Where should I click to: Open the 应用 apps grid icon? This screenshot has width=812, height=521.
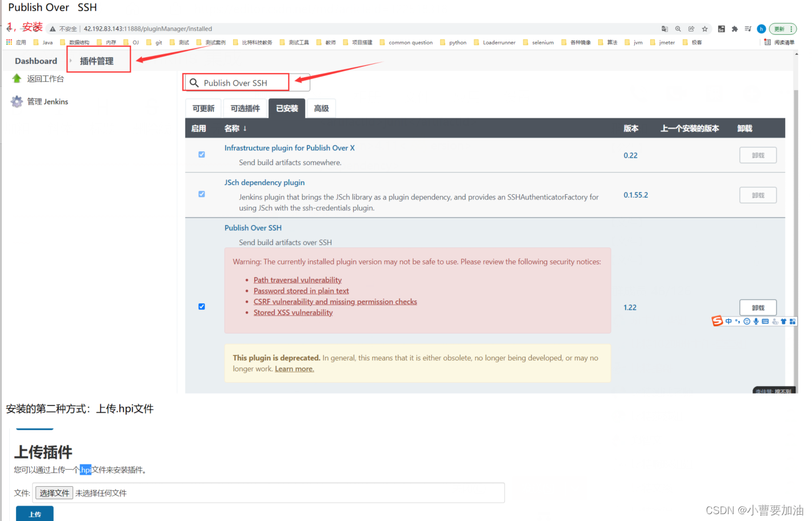(9, 42)
